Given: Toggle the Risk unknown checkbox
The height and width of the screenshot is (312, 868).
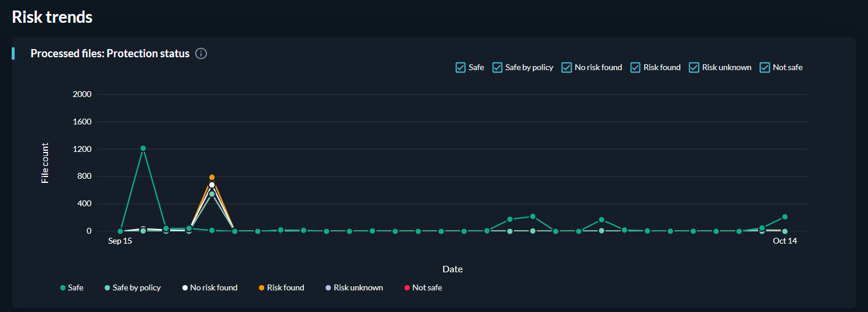Looking at the screenshot, I should coord(694,67).
